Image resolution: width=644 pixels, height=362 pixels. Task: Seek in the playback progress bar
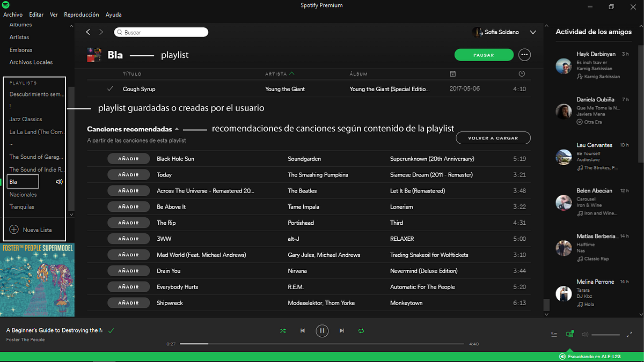pyautogui.click(x=322, y=343)
